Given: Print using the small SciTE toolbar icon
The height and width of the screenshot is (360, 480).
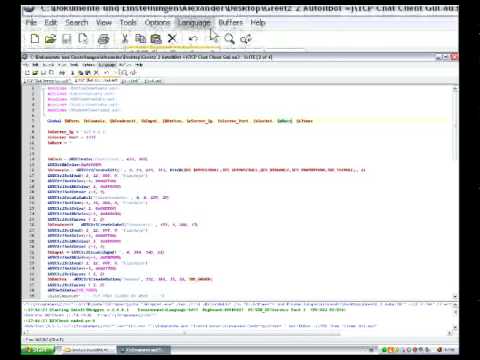Looking at the screenshot, I should 62,72.
